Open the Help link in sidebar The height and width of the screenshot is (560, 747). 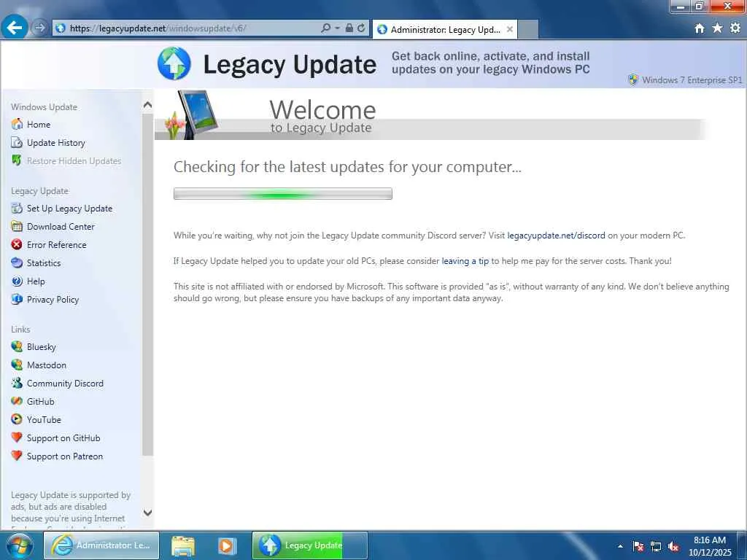[36, 281]
